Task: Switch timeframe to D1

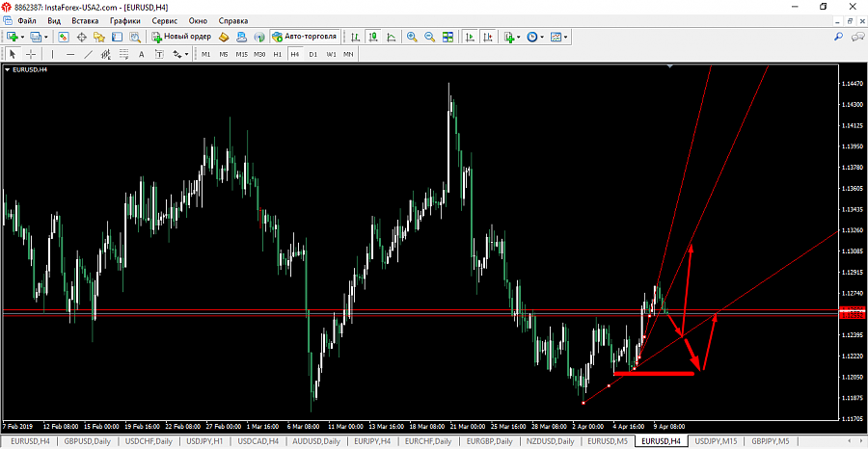Action: tap(312, 54)
